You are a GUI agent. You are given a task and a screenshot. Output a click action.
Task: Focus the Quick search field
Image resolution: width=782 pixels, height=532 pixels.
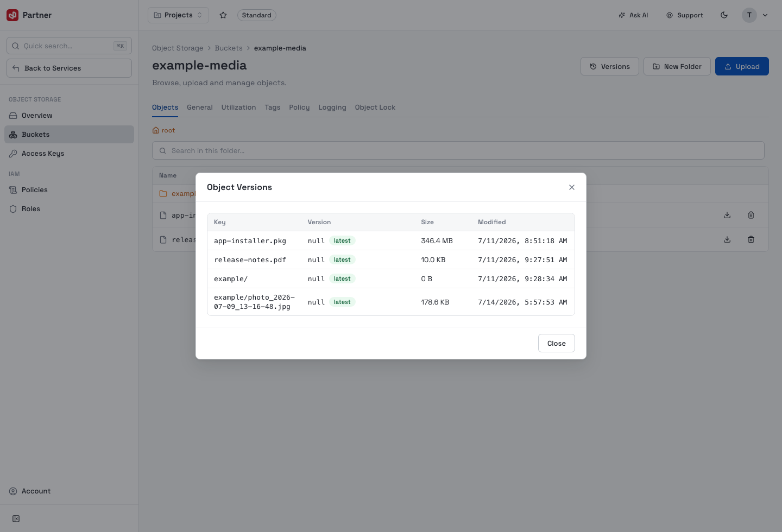click(69, 46)
